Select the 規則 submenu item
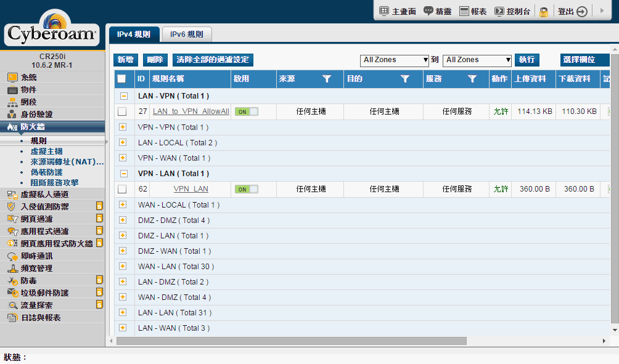This screenshot has width=619, height=364. [39, 141]
